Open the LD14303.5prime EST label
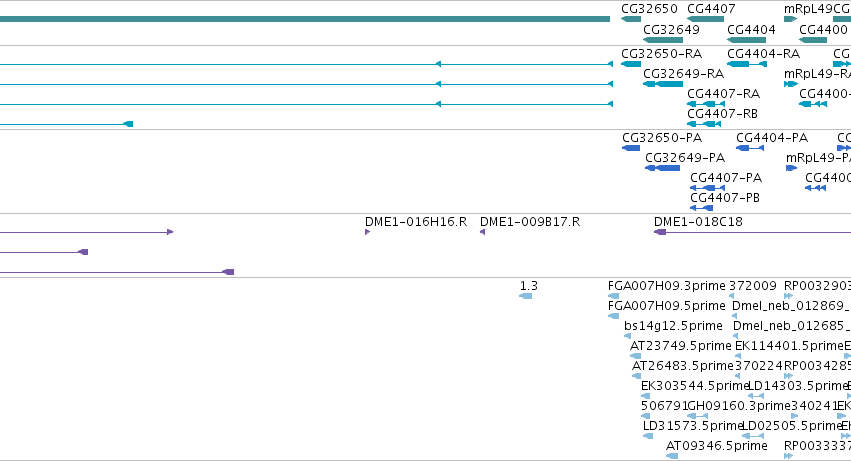The width and height of the screenshot is (851, 461). coord(797,386)
